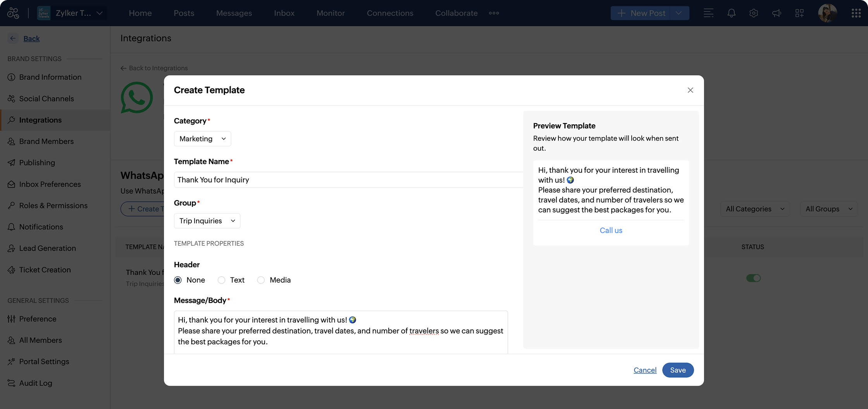The width and height of the screenshot is (868, 409).
Task: Open the notifications bell in top bar
Action: [x=731, y=13]
